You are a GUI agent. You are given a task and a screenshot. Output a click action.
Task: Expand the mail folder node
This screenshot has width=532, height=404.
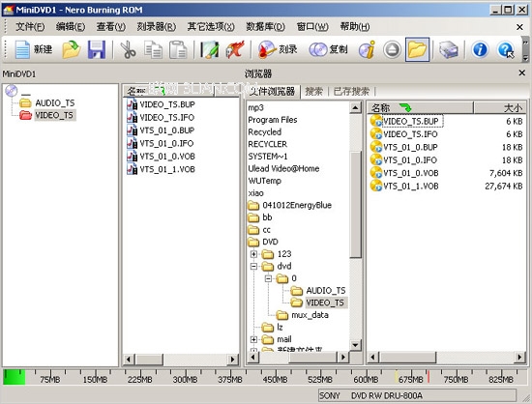(x=253, y=339)
